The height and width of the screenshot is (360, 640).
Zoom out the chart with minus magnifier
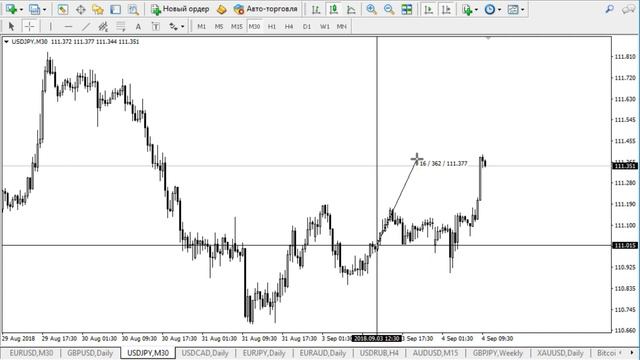pos(389,9)
